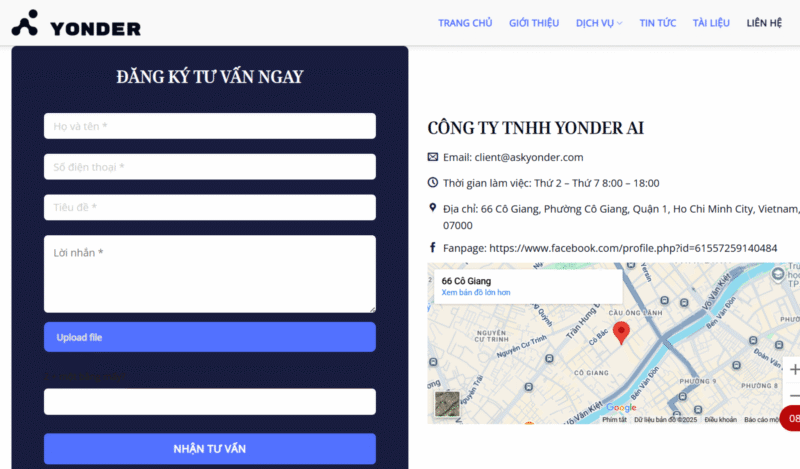Open the Giới thiệu menu item

click(533, 23)
